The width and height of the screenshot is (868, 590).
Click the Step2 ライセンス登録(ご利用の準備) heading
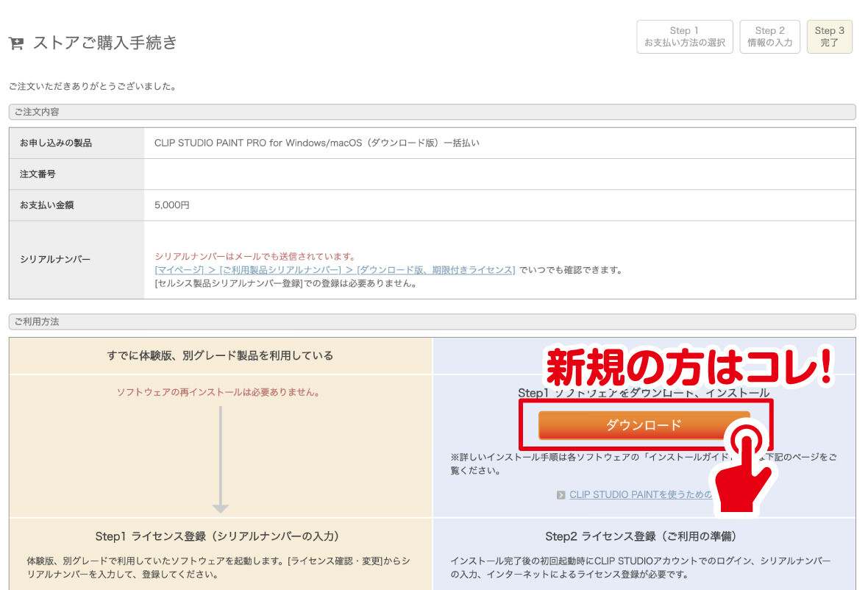(x=641, y=536)
